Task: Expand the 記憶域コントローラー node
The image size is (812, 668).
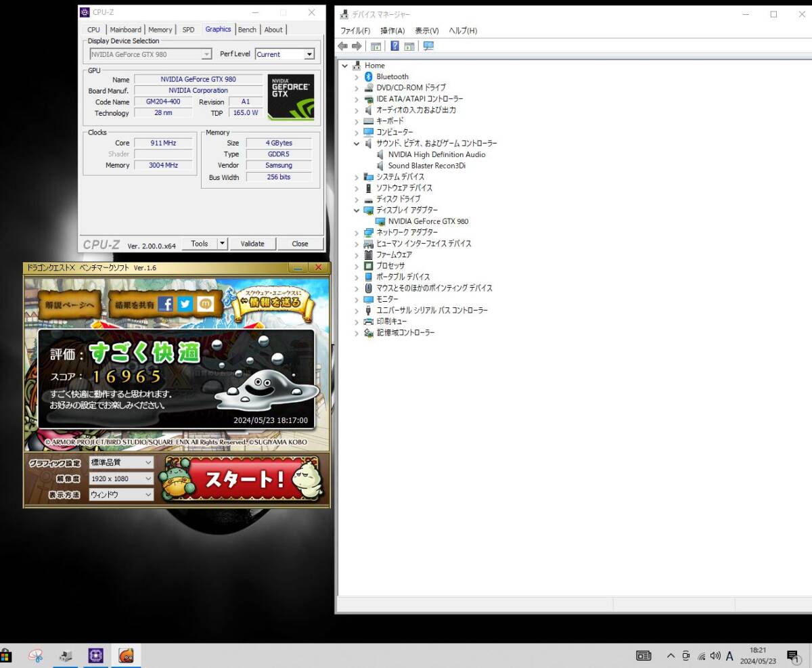Action: [357, 332]
